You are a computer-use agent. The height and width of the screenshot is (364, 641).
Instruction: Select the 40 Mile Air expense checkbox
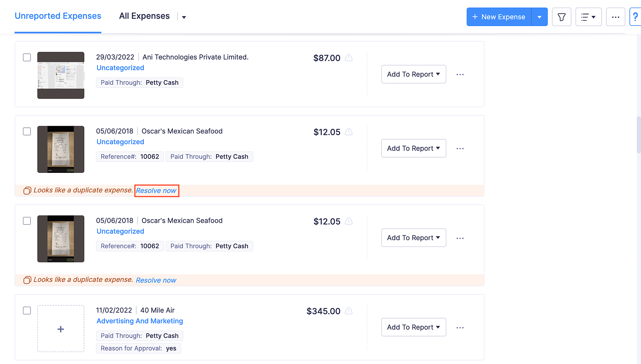[27, 311]
